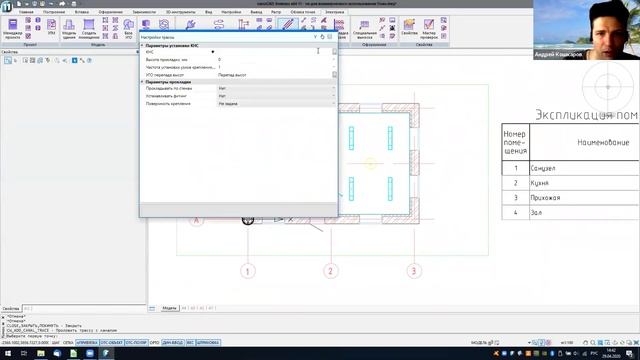Image resolution: width=640 pixels, height=360 pixels.
Task: Click the redo arrow in quick access toolbar
Action: [x=62, y=4]
